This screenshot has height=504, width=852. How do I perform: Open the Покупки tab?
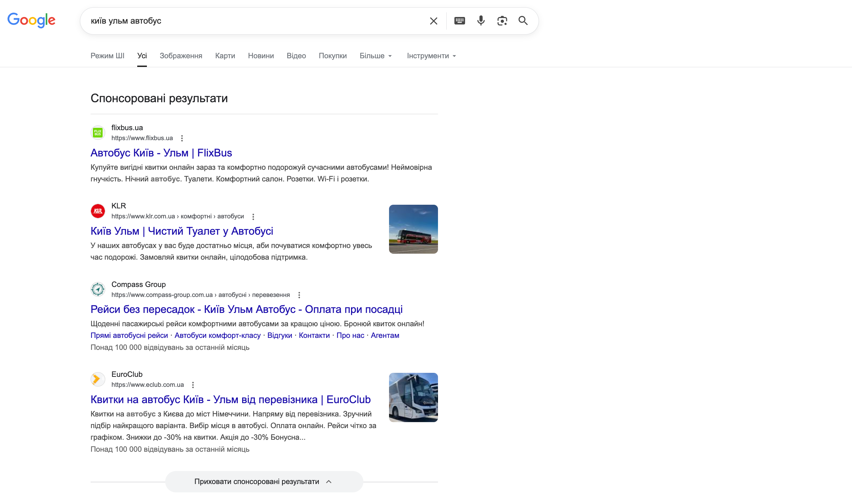pos(333,56)
